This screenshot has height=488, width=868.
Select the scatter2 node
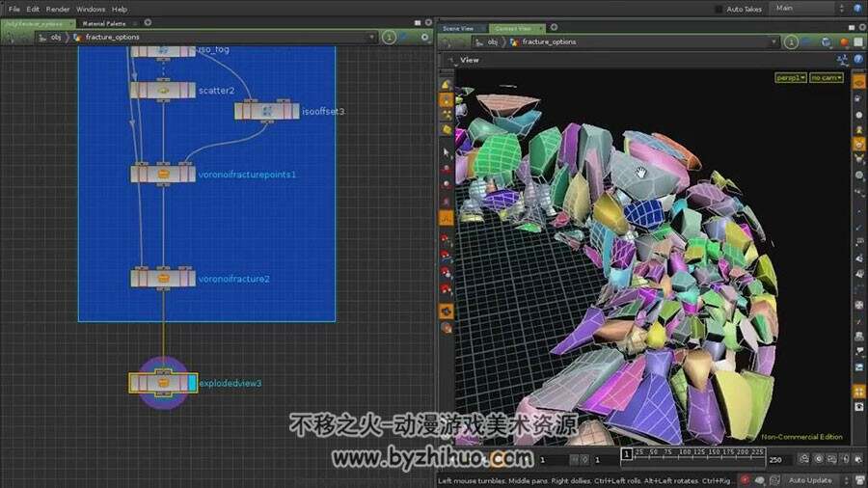tap(163, 91)
